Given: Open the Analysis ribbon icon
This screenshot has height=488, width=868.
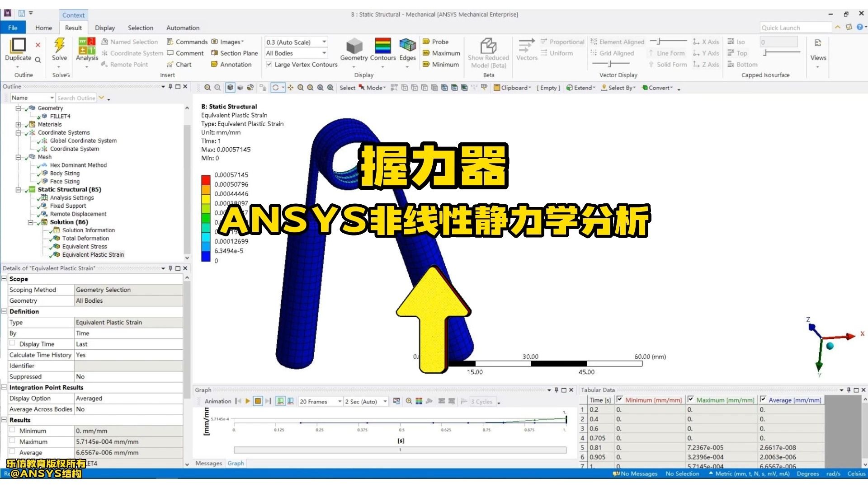Looking at the screenshot, I should pyautogui.click(x=87, y=46).
